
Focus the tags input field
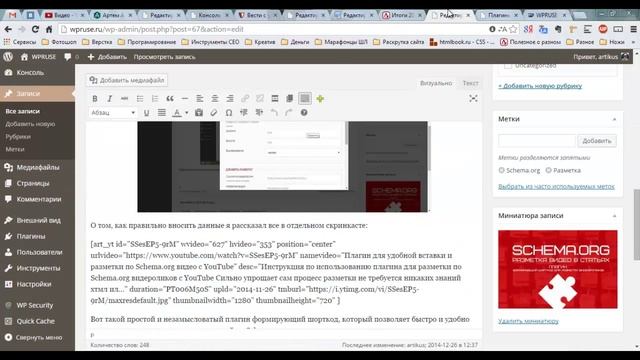[x=536, y=141]
